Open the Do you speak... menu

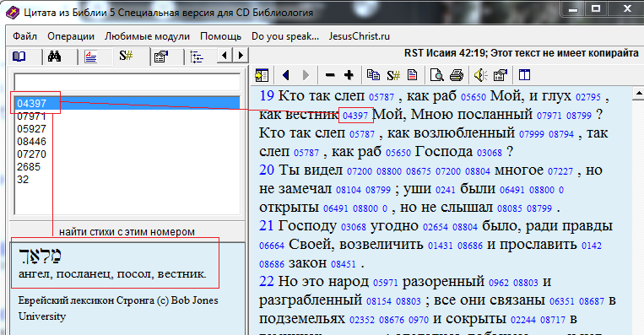click(x=285, y=36)
